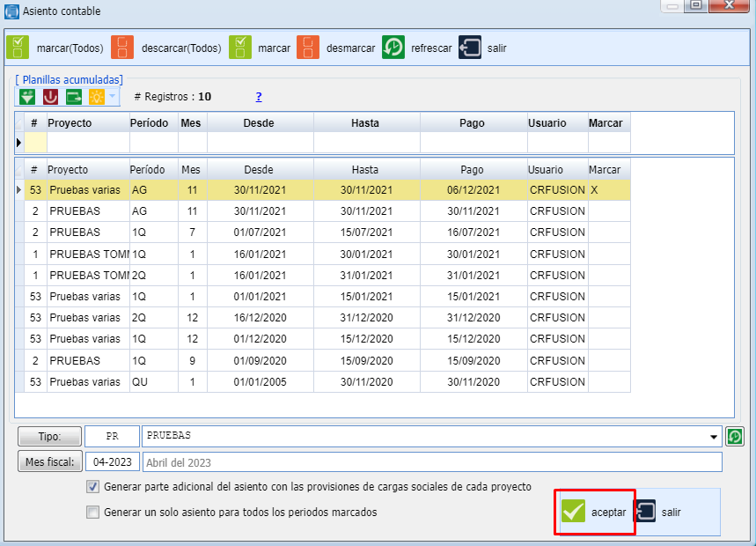Enable Generar un solo asiento checkbox
The width and height of the screenshot is (756, 546).
tap(92, 512)
